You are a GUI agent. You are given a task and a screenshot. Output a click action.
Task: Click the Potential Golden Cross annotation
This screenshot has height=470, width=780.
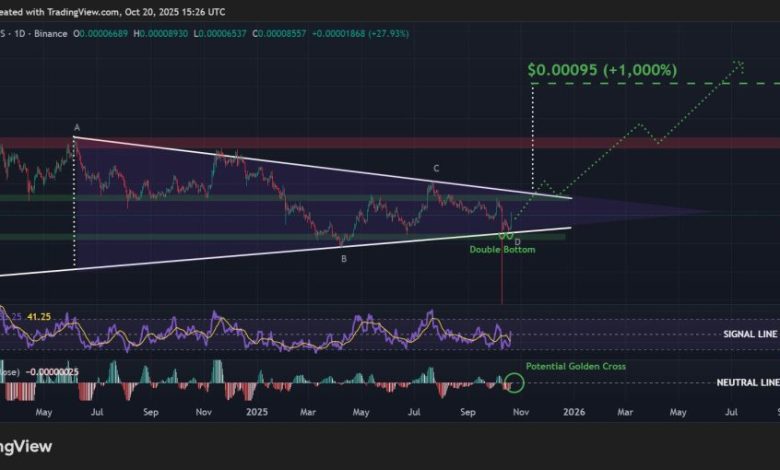(x=576, y=367)
